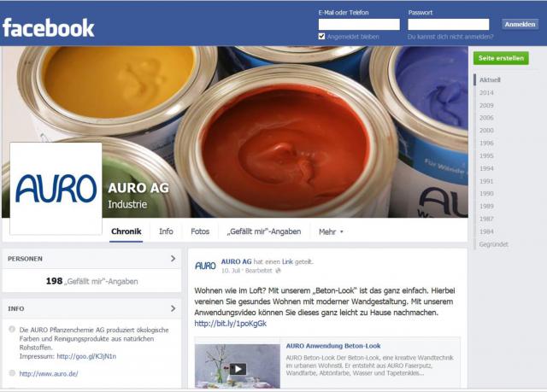
Task: Click the Facebook logo in header
Action: 48,27
